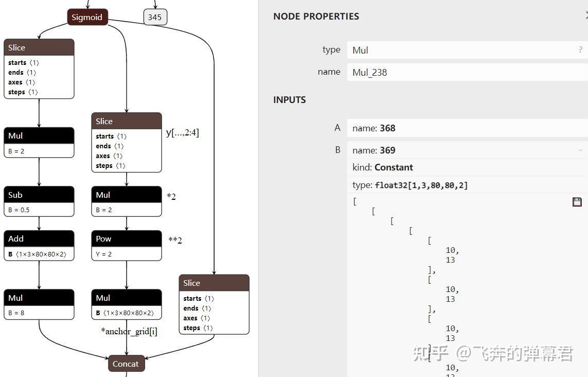Select the rightmost Slice node header
The height and width of the screenshot is (377, 588).
click(214, 283)
